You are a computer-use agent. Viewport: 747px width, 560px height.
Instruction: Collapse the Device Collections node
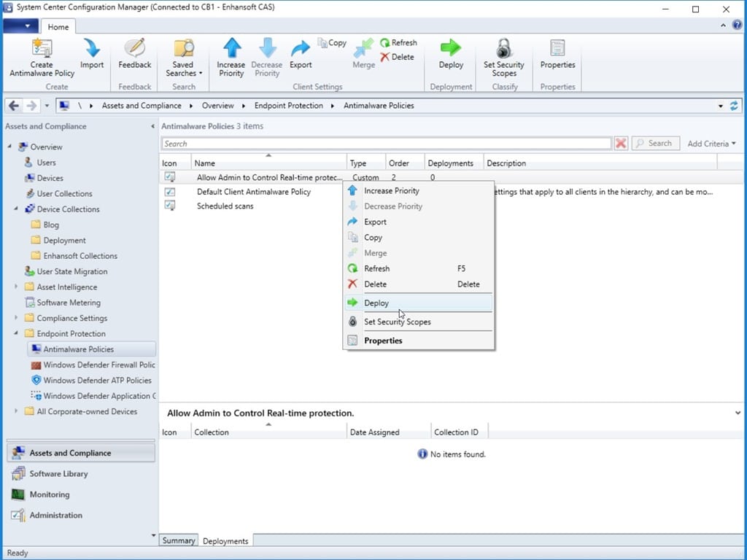[16, 209]
